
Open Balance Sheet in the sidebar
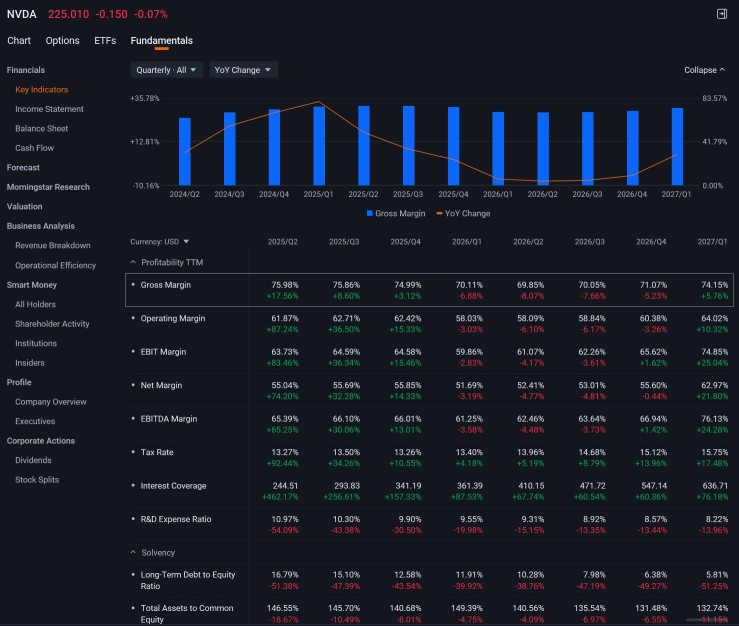41,128
